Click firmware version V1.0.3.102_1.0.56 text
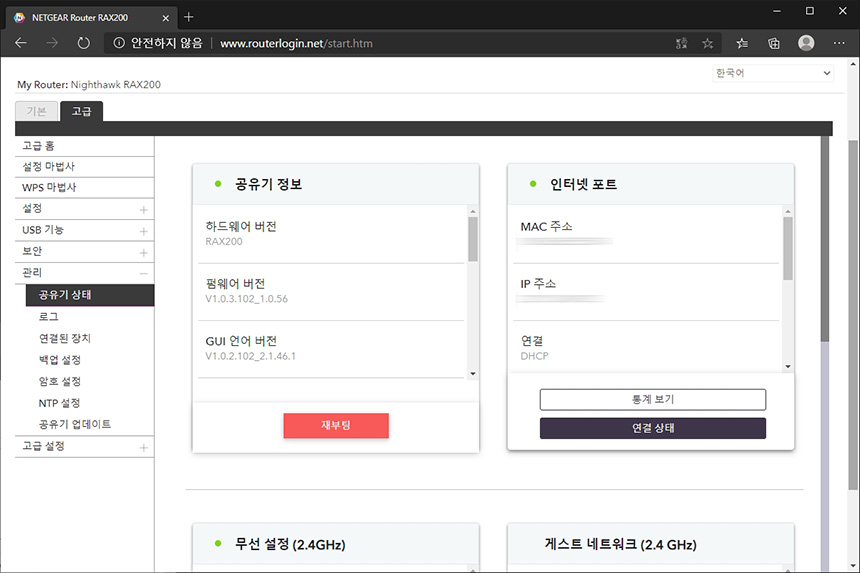This screenshot has width=860, height=573. pos(246,299)
